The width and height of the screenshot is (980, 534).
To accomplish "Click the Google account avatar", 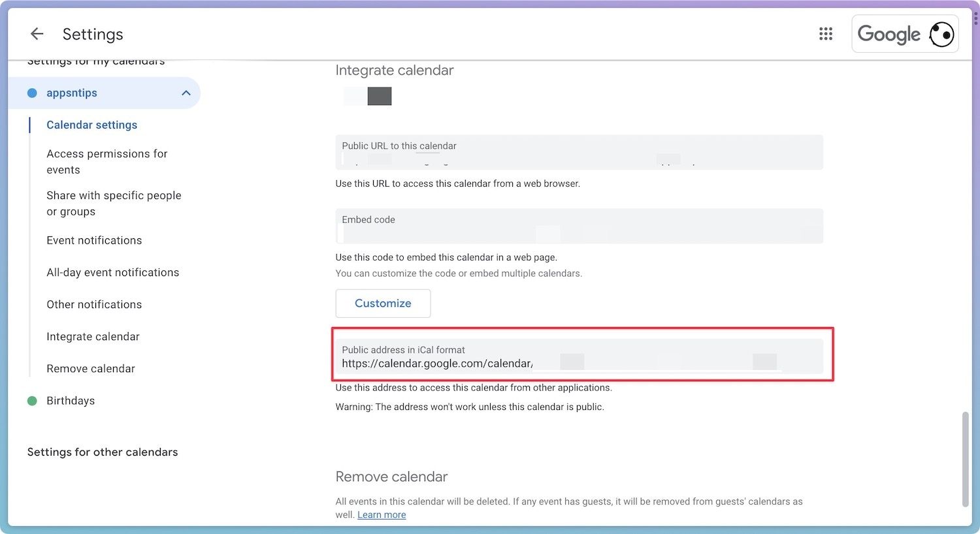I will pos(941,34).
